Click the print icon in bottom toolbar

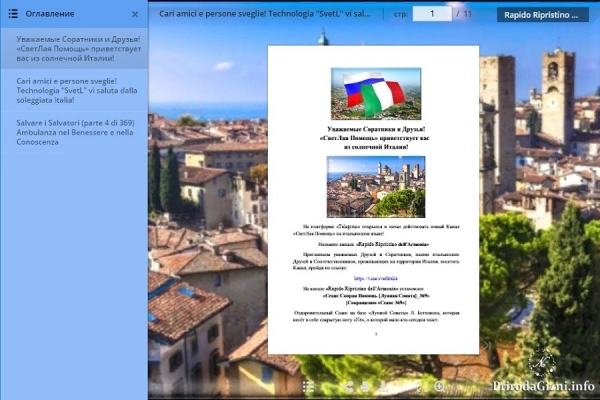[365, 387]
